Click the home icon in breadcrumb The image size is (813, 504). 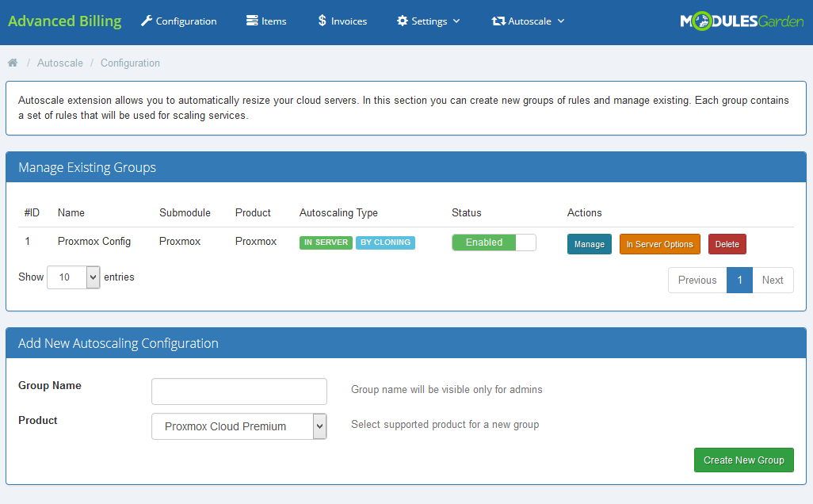tap(13, 63)
